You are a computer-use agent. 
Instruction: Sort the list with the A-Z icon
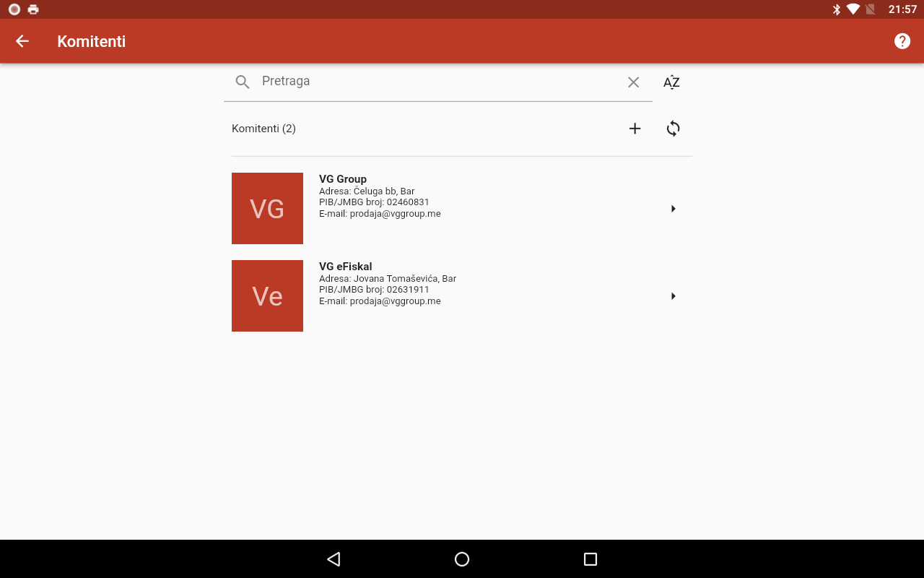point(671,82)
